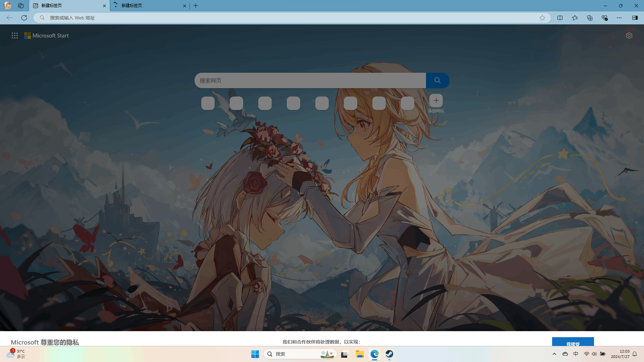Open the Favorites star-list icon
Image resolution: width=644 pixels, height=362 pixels.
point(575,18)
